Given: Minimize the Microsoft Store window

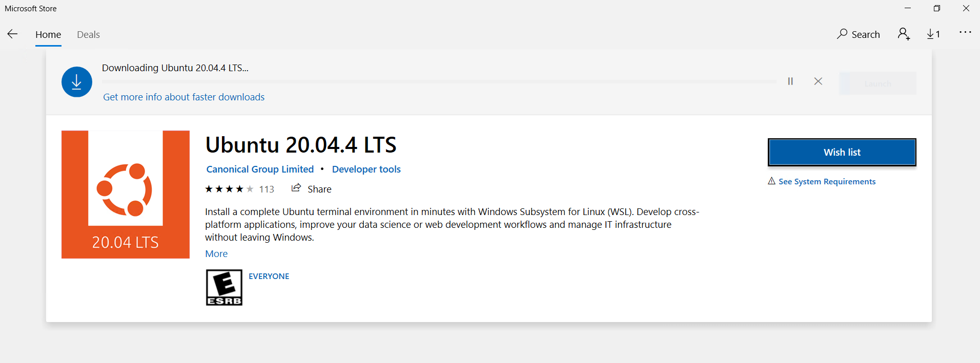Looking at the screenshot, I should point(908,8).
